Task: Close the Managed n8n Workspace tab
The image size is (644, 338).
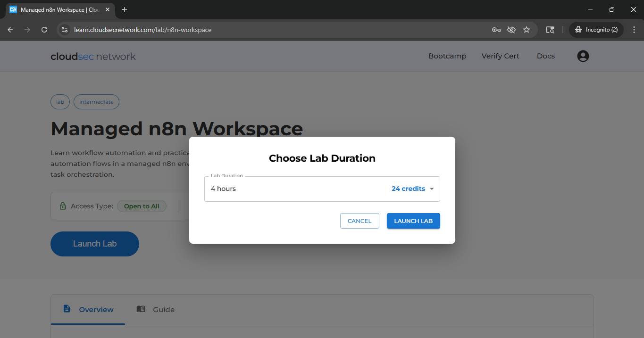Action: [x=108, y=9]
